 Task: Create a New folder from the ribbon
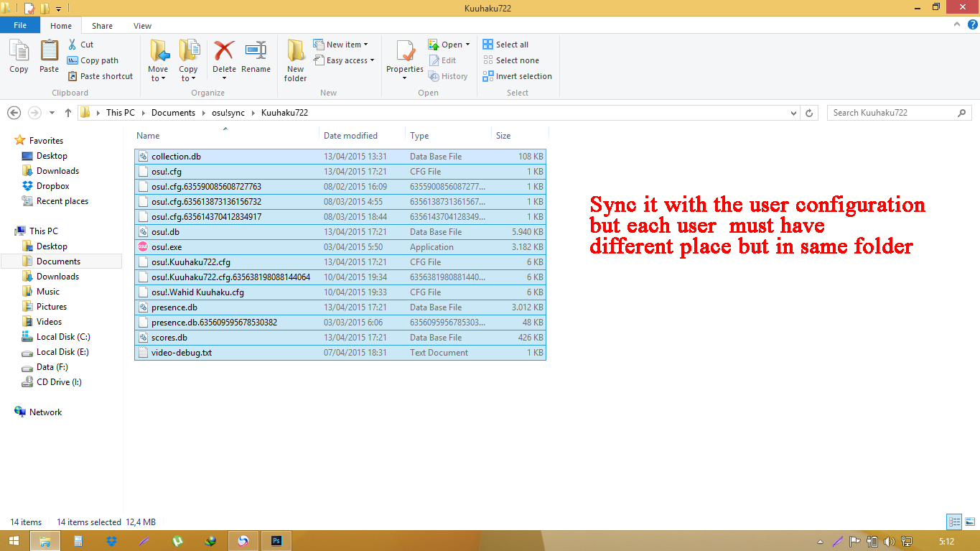click(295, 60)
